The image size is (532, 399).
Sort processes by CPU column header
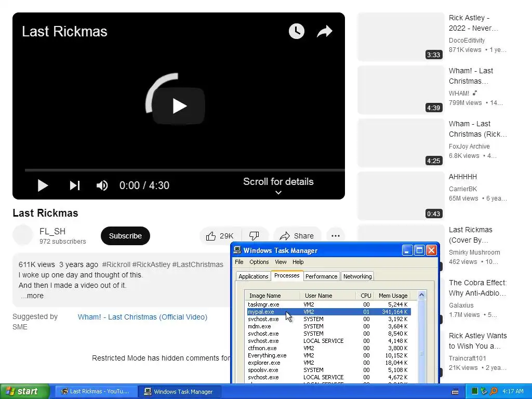(x=365, y=296)
